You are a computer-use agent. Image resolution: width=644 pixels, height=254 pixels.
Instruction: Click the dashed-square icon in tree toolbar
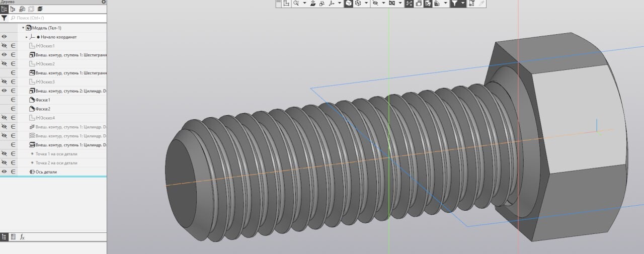[x=31, y=9]
